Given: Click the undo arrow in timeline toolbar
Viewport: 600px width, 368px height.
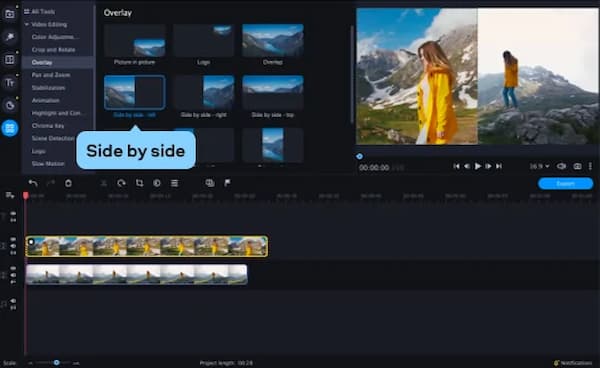Looking at the screenshot, I should [x=33, y=183].
